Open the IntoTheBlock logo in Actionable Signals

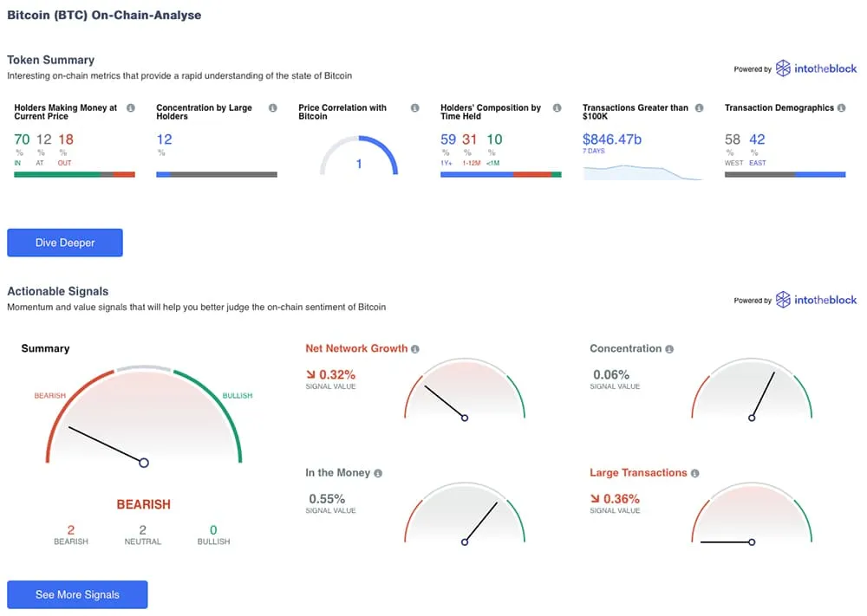[816, 300]
